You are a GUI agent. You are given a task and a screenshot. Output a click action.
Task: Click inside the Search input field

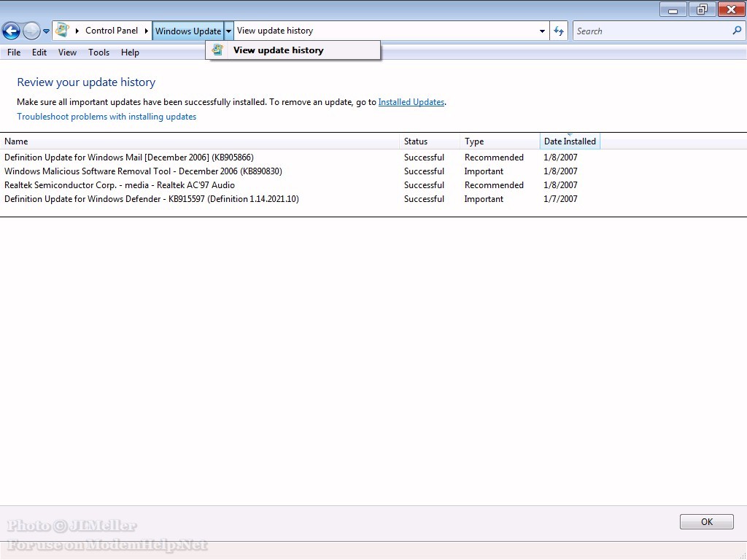pos(649,31)
